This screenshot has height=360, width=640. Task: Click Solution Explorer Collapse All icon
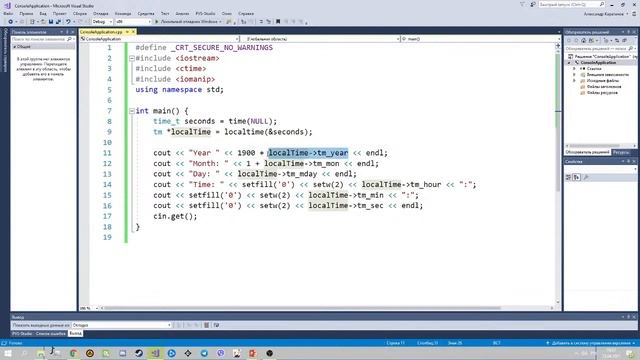coord(624,40)
